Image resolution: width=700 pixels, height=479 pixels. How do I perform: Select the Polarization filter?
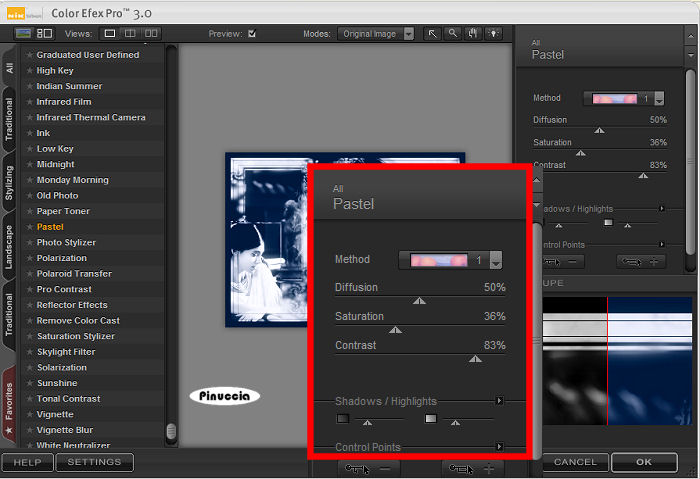tap(62, 258)
